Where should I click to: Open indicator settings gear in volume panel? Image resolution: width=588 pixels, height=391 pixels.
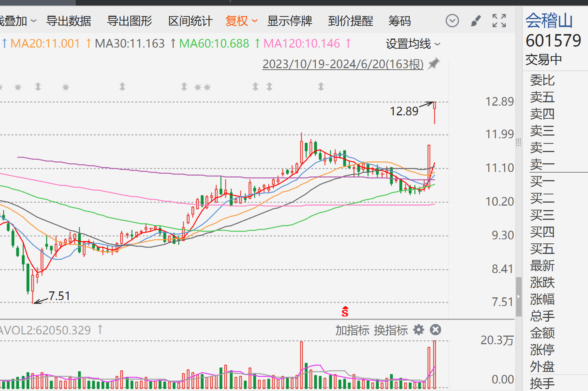[x=418, y=330]
